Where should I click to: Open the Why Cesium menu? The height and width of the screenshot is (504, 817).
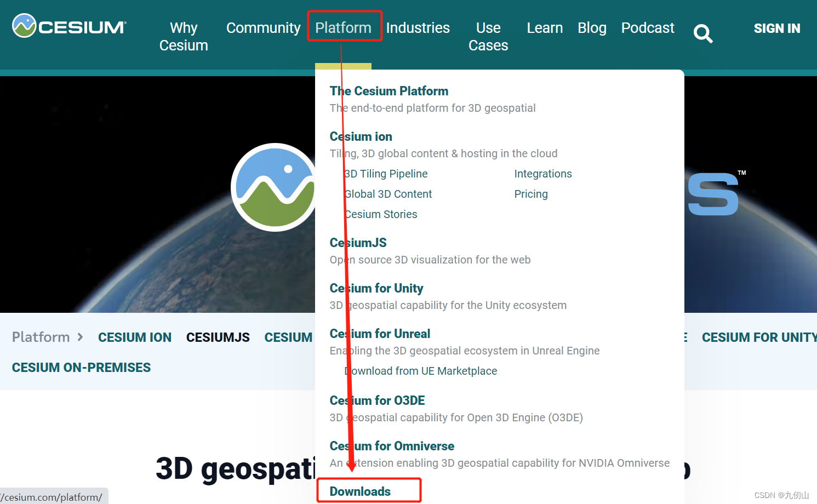coord(184,36)
